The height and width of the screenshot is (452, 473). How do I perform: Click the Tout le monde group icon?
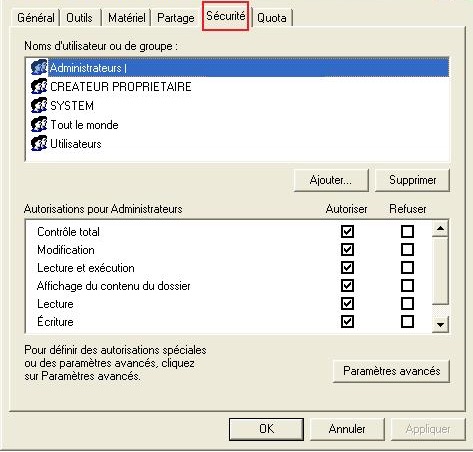tap(39, 124)
